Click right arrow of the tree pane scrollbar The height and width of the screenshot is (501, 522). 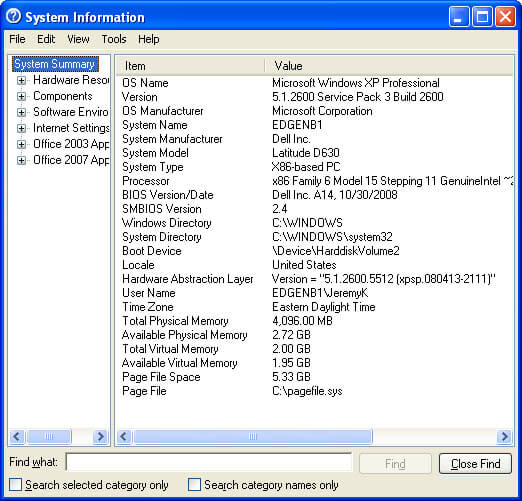point(100,436)
